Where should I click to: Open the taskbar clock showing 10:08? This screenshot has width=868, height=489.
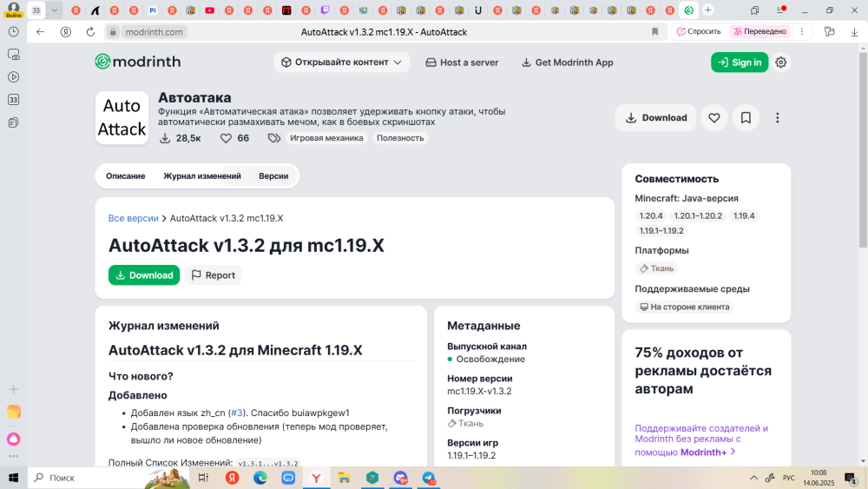point(819,478)
